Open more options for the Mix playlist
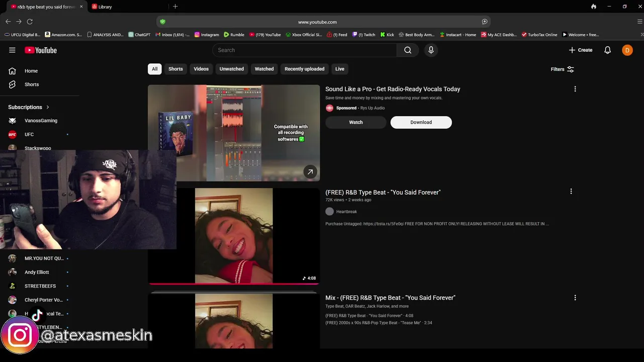 575,298
